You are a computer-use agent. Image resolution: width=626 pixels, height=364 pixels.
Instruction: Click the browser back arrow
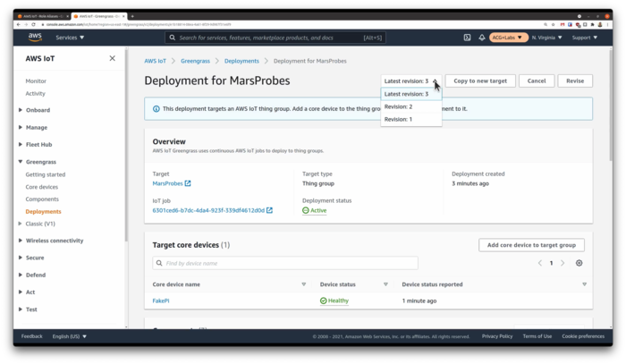click(x=19, y=24)
